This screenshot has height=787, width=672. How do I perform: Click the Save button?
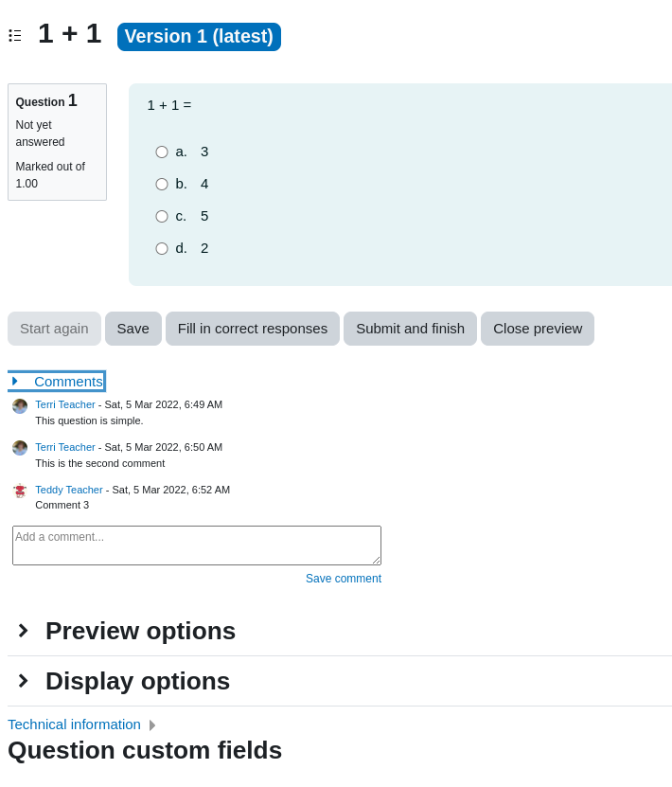click(x=133, y=329)
